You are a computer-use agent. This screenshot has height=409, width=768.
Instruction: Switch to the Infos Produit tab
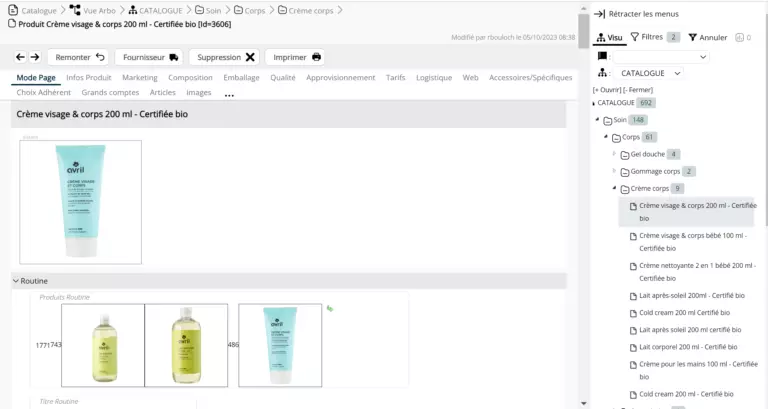point(89,77)
